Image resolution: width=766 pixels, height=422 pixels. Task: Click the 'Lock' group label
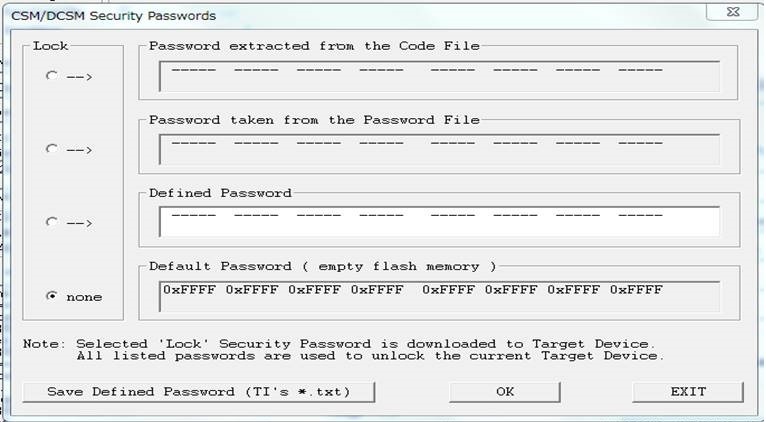[49, 45]
